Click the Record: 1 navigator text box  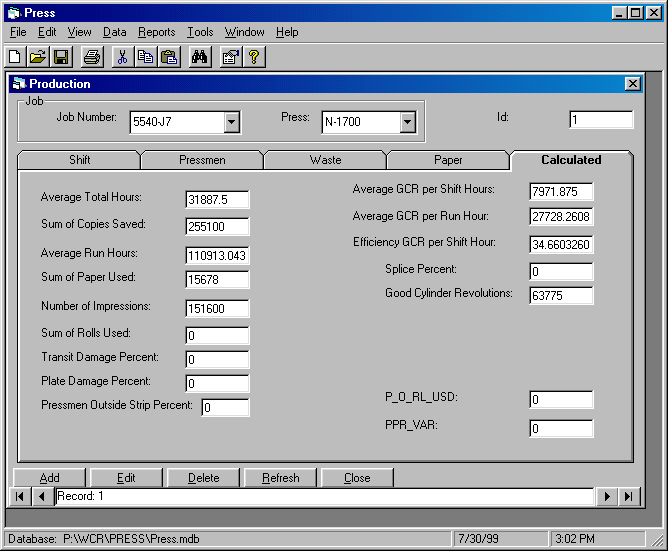tap(324, 496)
